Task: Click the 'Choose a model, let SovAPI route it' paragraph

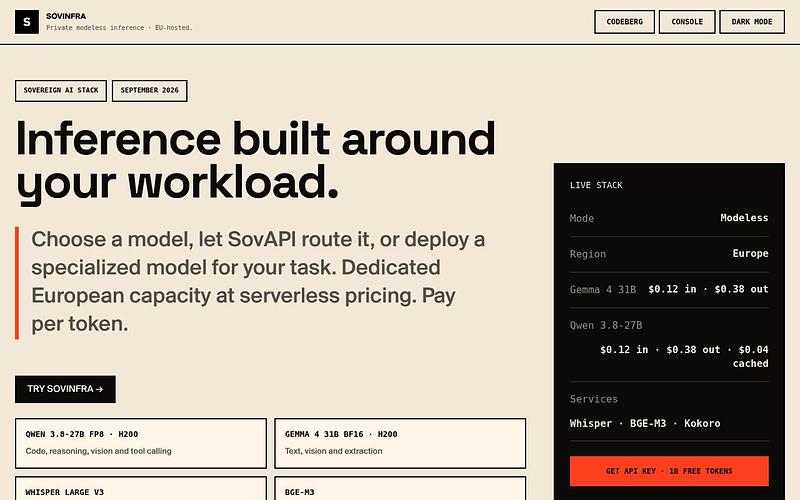Action: 258,282
